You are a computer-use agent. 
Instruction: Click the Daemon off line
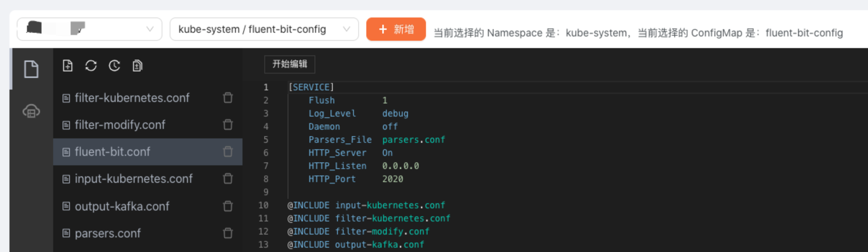(x=353, y=126)
